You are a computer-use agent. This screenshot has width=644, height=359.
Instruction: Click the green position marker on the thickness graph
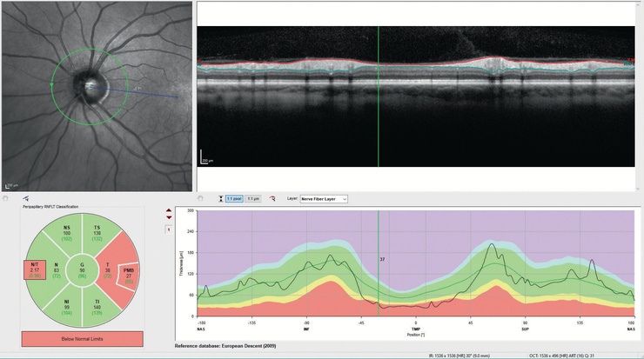coord(379,263)
